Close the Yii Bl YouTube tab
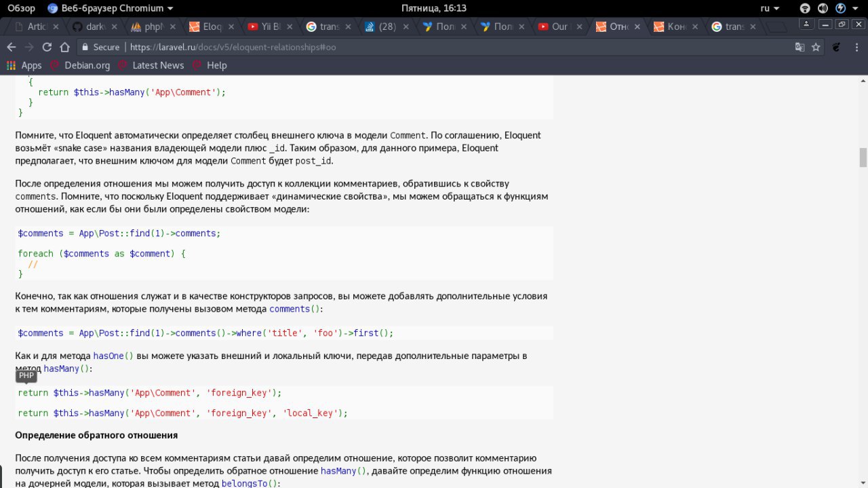The image size is (868, 488). coord(290,27)
